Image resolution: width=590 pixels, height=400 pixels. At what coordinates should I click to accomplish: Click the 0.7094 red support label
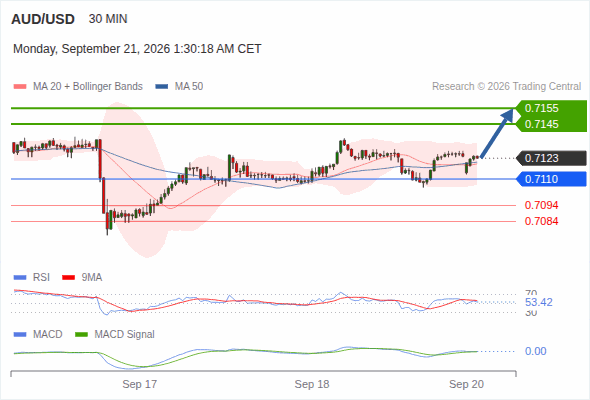[541, 205]
